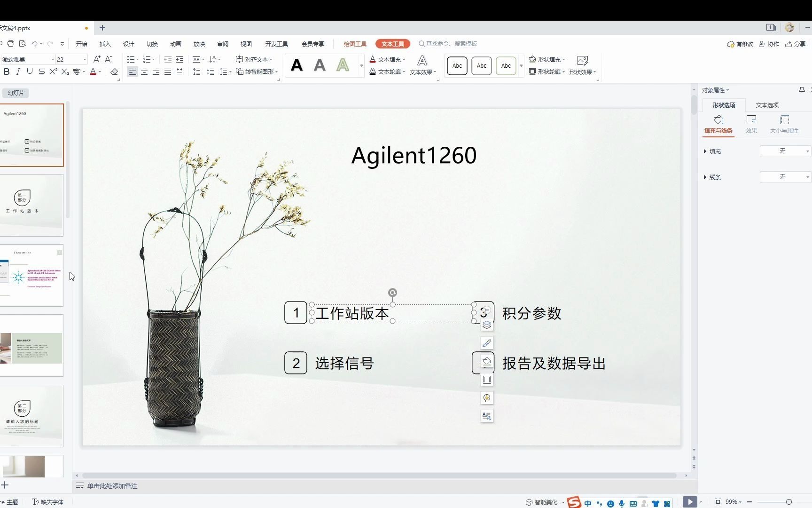Open Size & Properties section icon
Screen dimensions: 812x508
(x=784, y=124)
